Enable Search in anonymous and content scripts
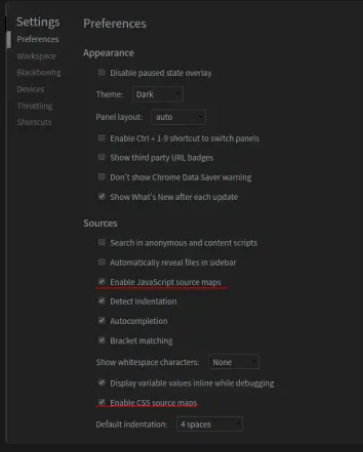Image resolution: width=363 pixels, height=452 pixels. tap(102, 242)
